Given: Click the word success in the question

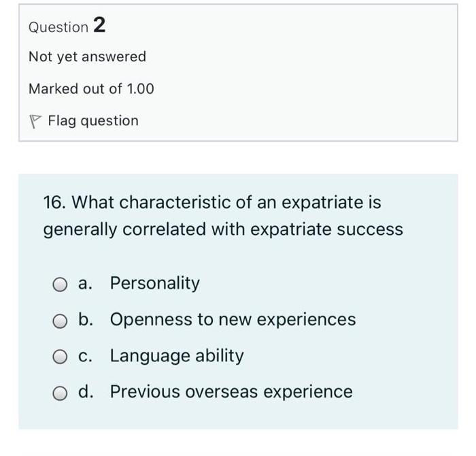Looking at the screenshot, I should [371, 229].
